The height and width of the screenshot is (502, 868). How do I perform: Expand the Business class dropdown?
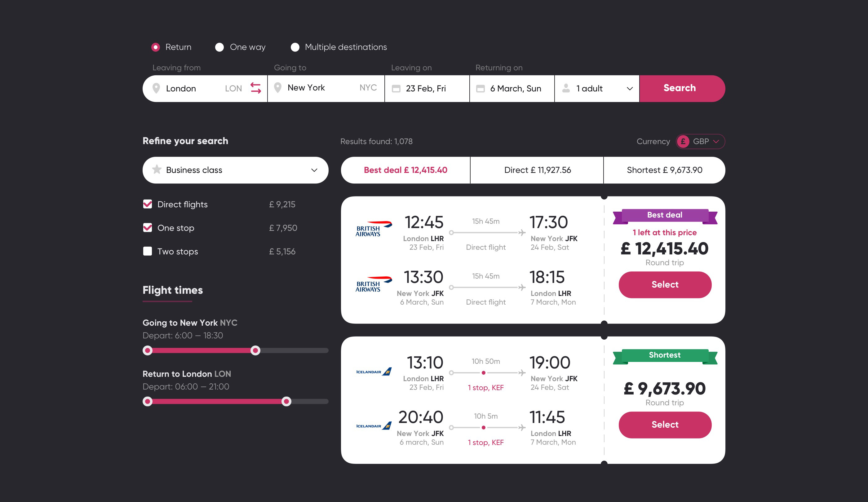(x=314, y=170)
